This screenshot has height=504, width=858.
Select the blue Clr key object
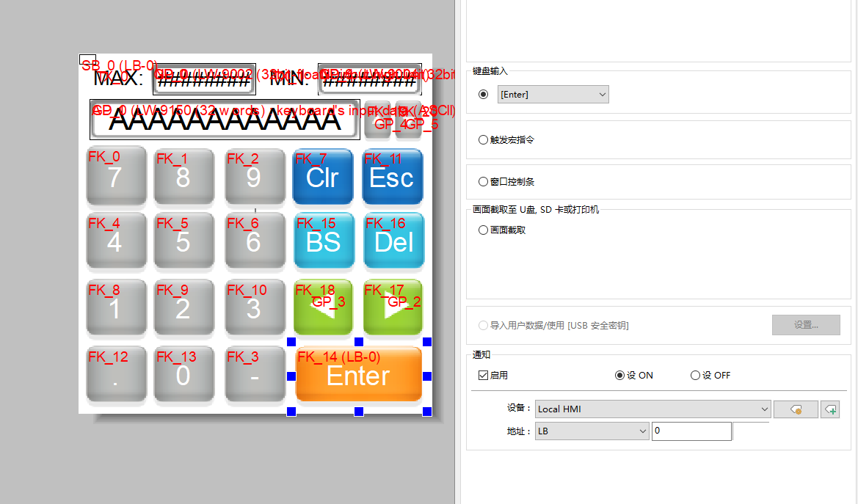click(x=322, y=177)
